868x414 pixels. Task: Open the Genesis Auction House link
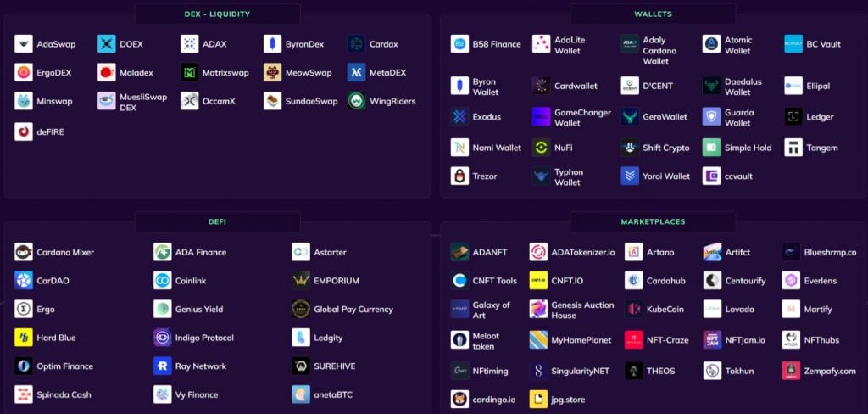(x=582, y=310)
